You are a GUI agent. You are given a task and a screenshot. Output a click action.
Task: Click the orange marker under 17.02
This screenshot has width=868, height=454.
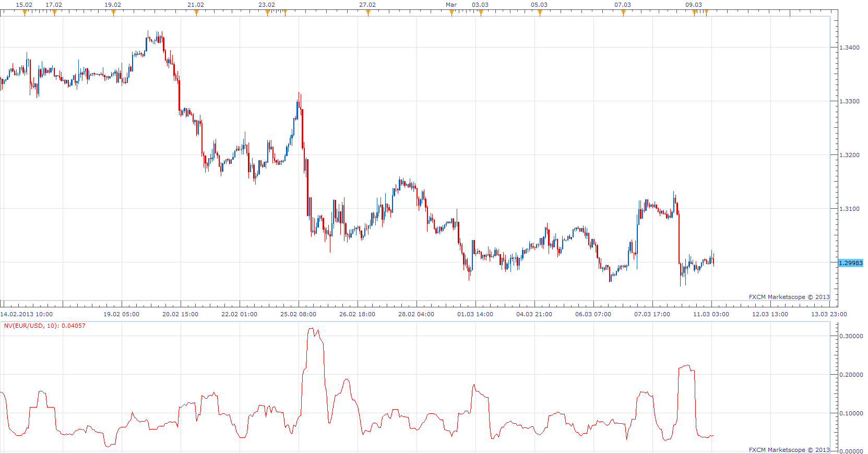[54, 13]
